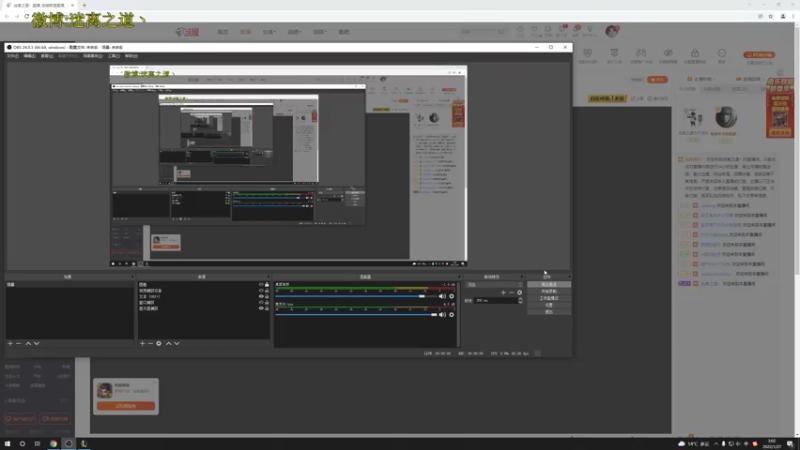Screen dimensions: 800x450
Task: Toggle the lock on the video capture device source
Action: (x=267, y=290)
